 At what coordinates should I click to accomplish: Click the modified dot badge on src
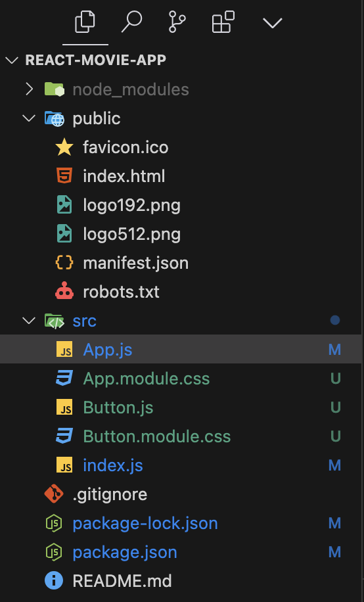click(335, 320)
